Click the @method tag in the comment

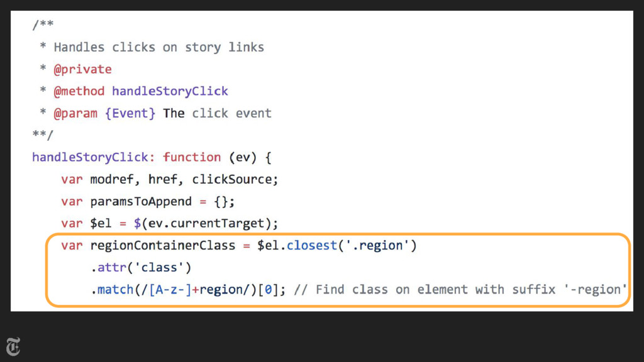[x=79, y=91]
